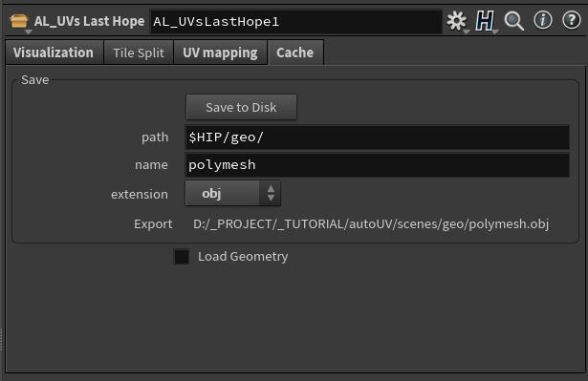The width and height of the screenshot is (588, 381).
Task: Open the gear settings menu icon
Action: [456, 21]
